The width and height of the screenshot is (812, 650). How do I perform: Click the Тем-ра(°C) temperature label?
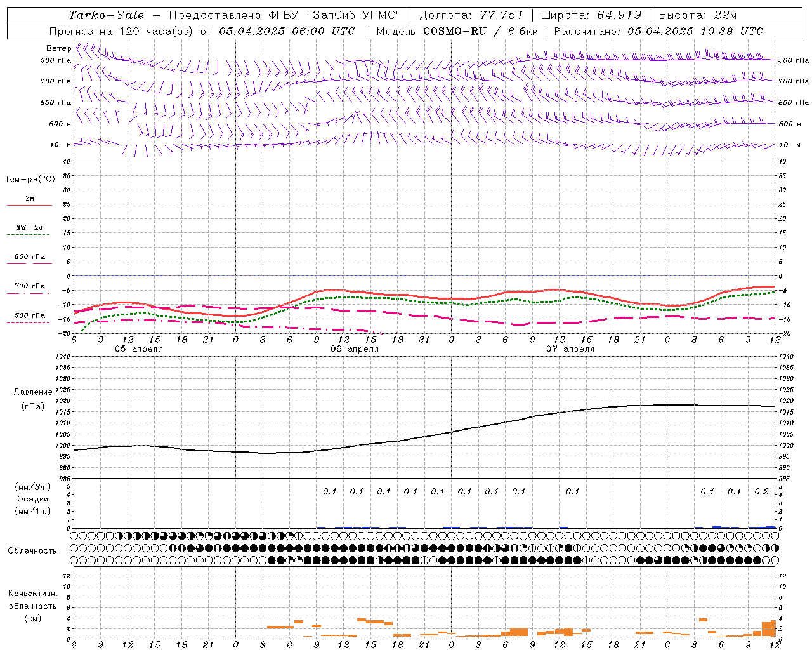[x=30, y=180]
